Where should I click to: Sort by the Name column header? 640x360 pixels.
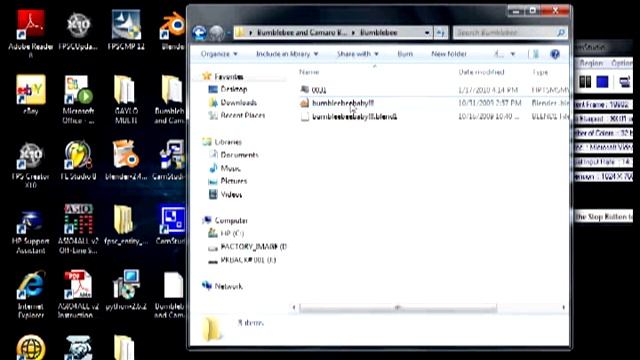pyautogui.click(x=309, y=72)
